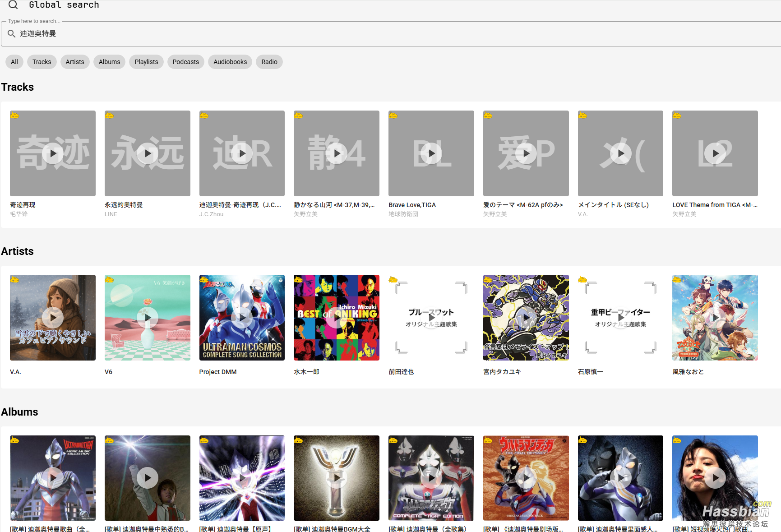Play the Brave Love,TIGA track

[431, 153]
